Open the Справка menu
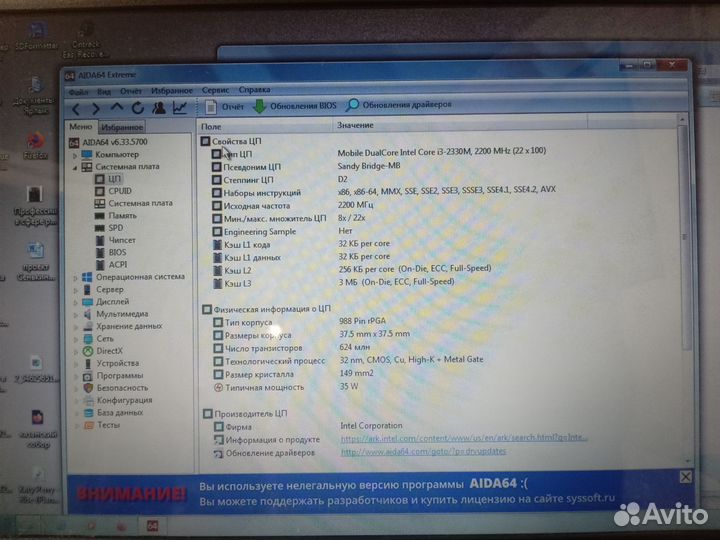 point(254,90)
